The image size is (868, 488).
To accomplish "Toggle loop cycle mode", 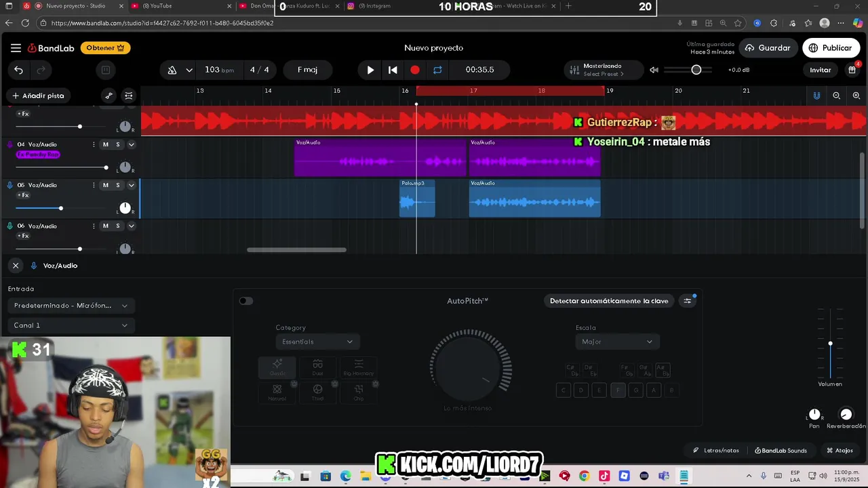I will (437, 70).
